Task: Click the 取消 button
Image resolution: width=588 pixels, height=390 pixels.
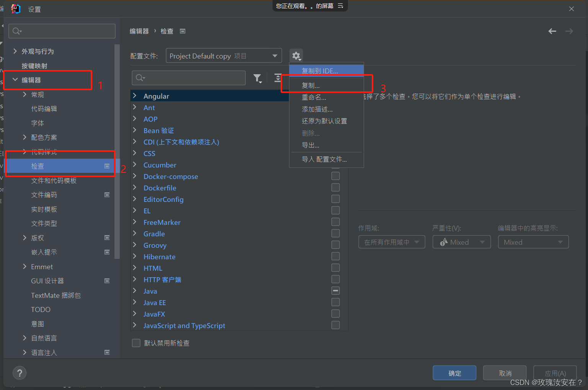Action: pos(505,373)
